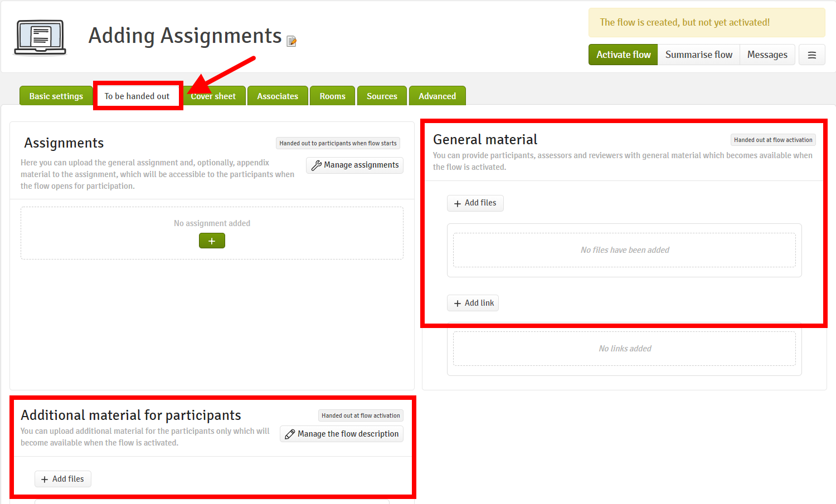Select the To be handed out tab
This screenshot has width=836, height=504.
pos(137,96)
